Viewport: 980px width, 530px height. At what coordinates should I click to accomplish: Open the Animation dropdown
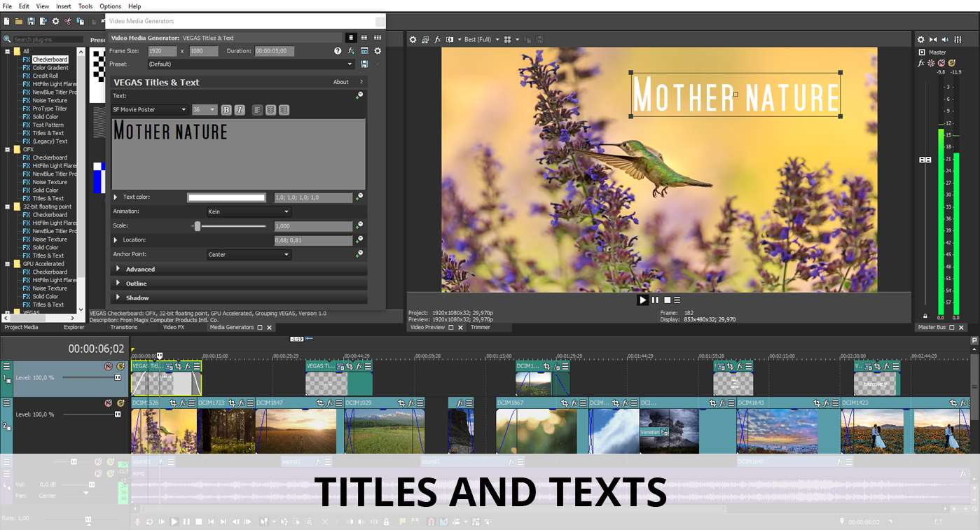[x=248, y=211]
